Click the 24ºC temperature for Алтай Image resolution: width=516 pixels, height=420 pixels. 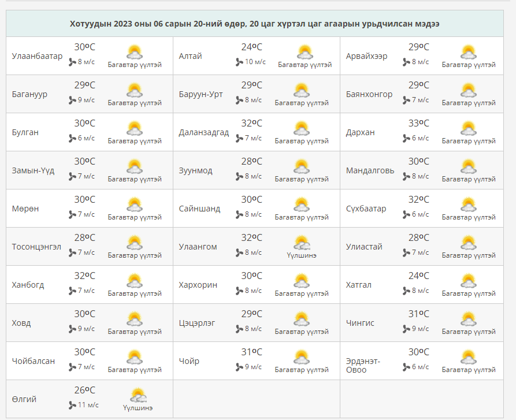251,47
